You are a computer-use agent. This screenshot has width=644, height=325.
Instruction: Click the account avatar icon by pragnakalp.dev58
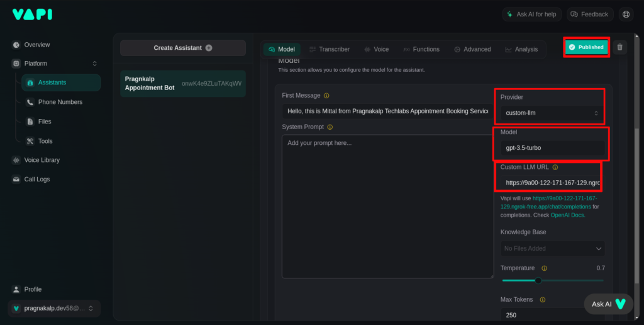click(x=16, y=308)
